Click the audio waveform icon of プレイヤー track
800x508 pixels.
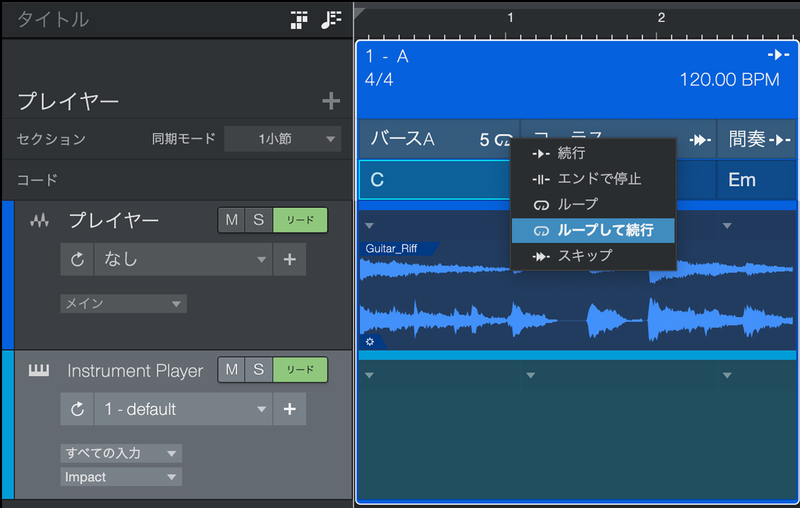(x=39, y=220)
